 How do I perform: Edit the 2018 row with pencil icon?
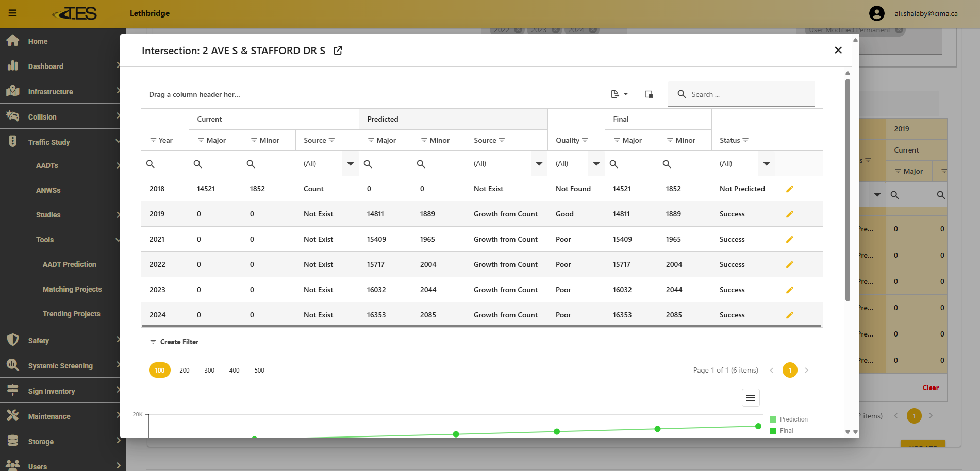point(789,189)
